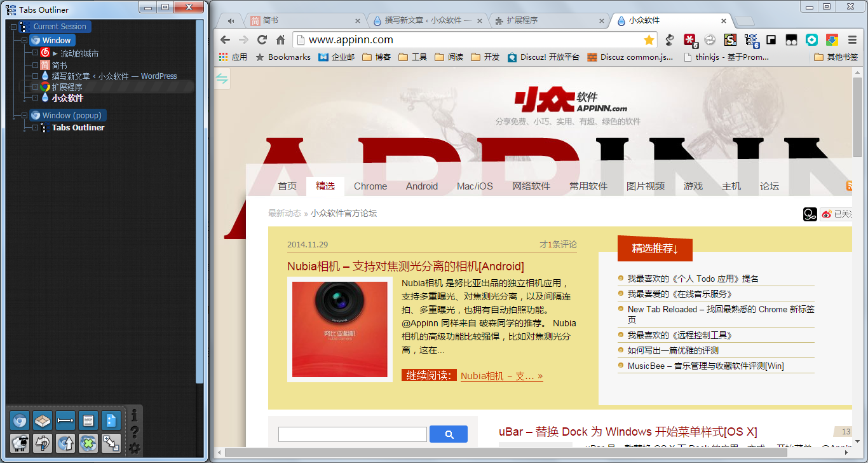This screenshot has width=868, height=463.
Task: Collapse the Current Session node
Action: pyautogui.click(x=13, y=27)
